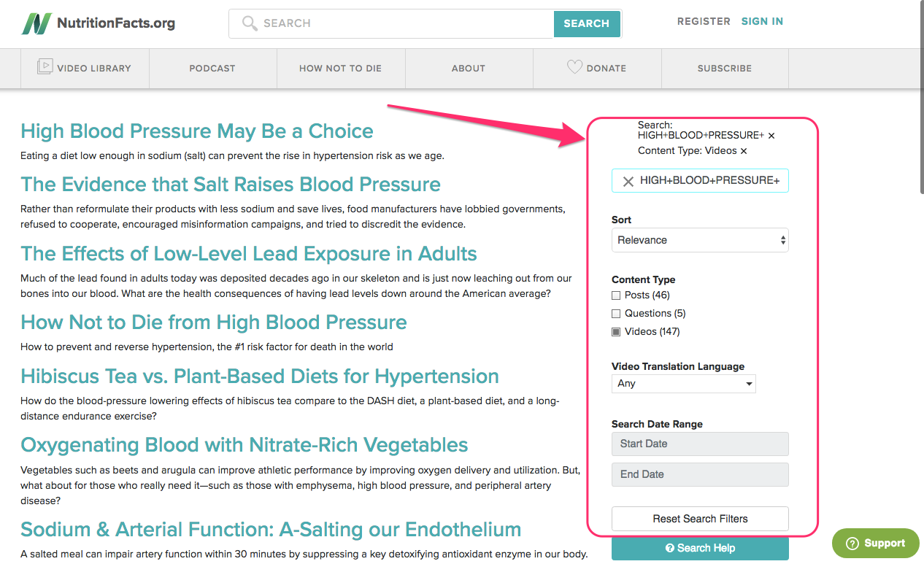Check the Posts (46) checkbox
The width and height of the screenshot is (924, 564).
[616, 295]
